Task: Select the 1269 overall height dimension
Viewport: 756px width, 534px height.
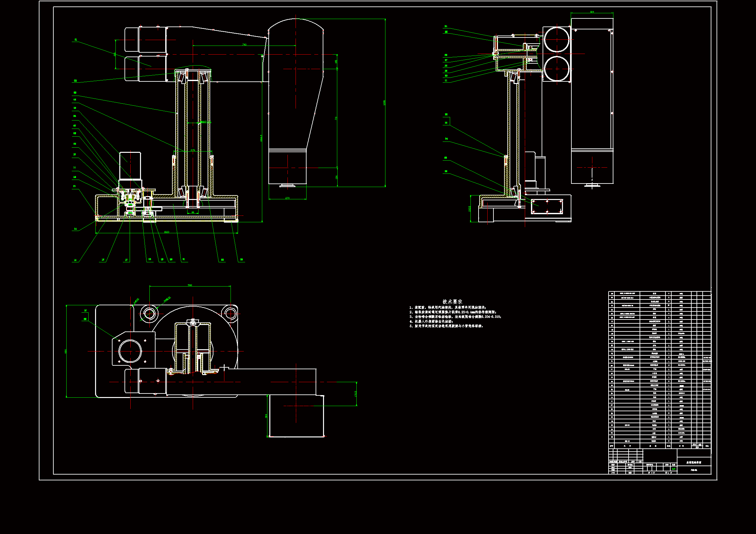Action: point(384,103)
